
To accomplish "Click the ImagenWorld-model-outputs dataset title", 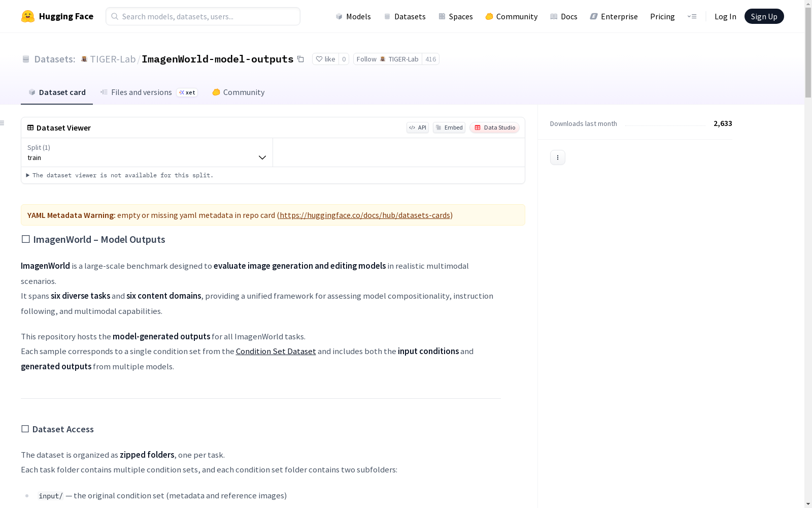I will point(218,59).
